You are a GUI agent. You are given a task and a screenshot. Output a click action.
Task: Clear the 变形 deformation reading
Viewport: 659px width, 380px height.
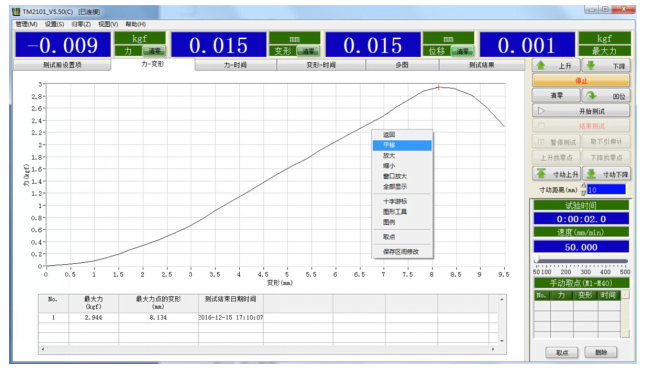tap(308, 51)
